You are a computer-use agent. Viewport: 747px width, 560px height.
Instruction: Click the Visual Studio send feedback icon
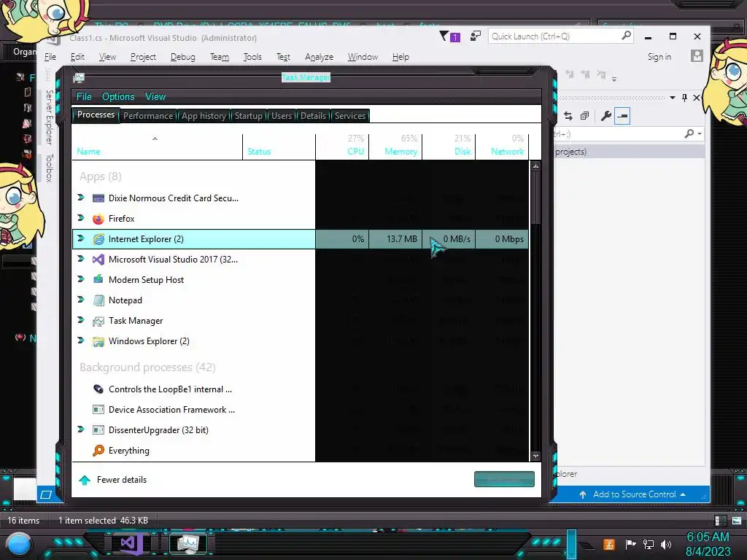[x=475, y=36]
